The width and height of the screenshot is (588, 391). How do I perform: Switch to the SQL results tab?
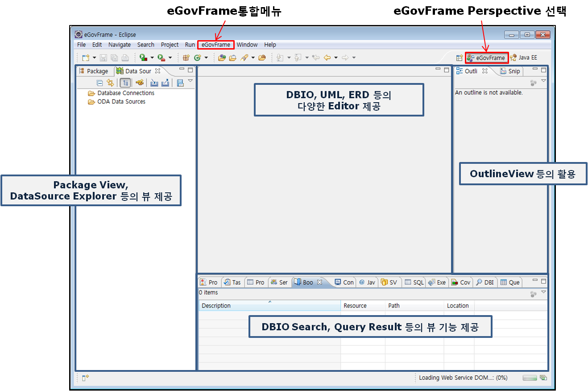(414, 282)
